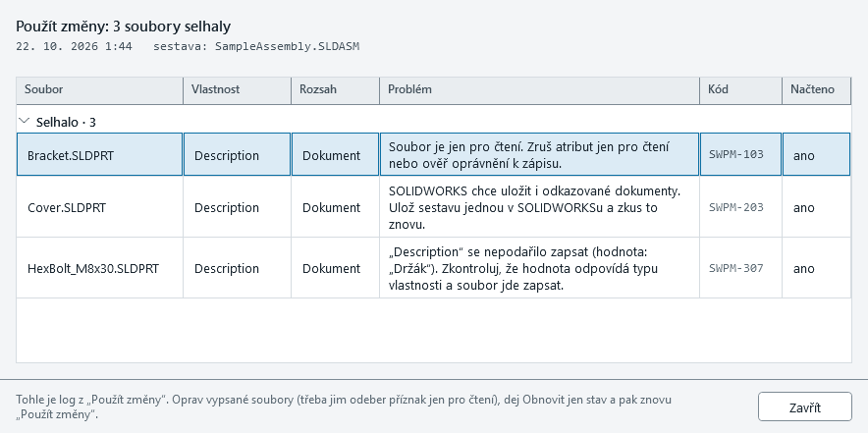
Task: Sort by Vlastnost column header
Action: tap(237, 89)
